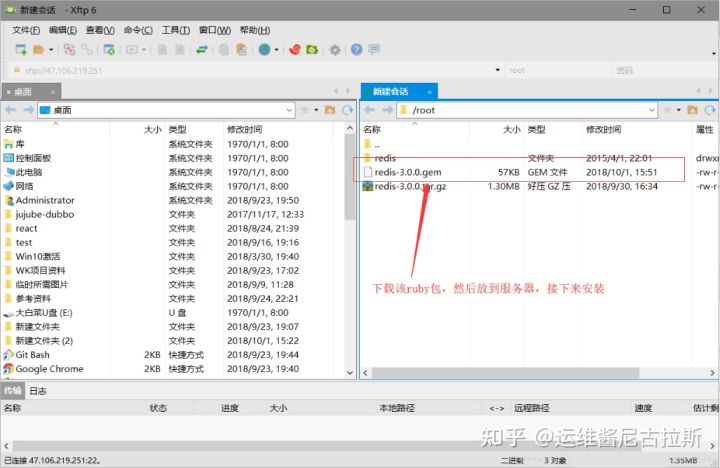Open help with the blue question mark
Screen dimensions: 720x468
(357, 50)
